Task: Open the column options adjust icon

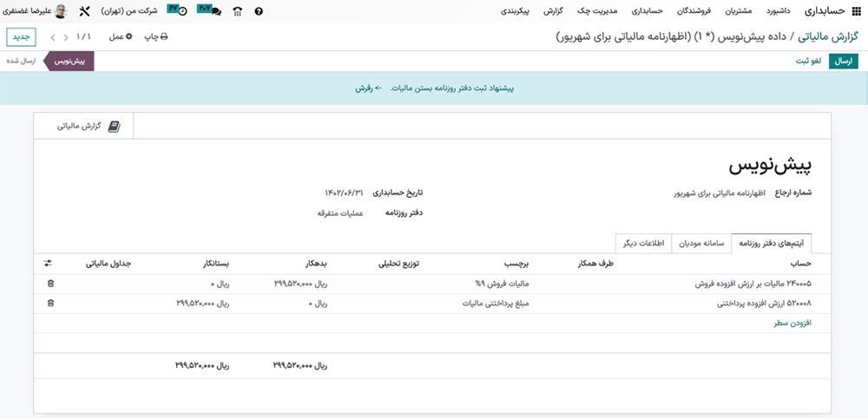Action: point(48,264)
